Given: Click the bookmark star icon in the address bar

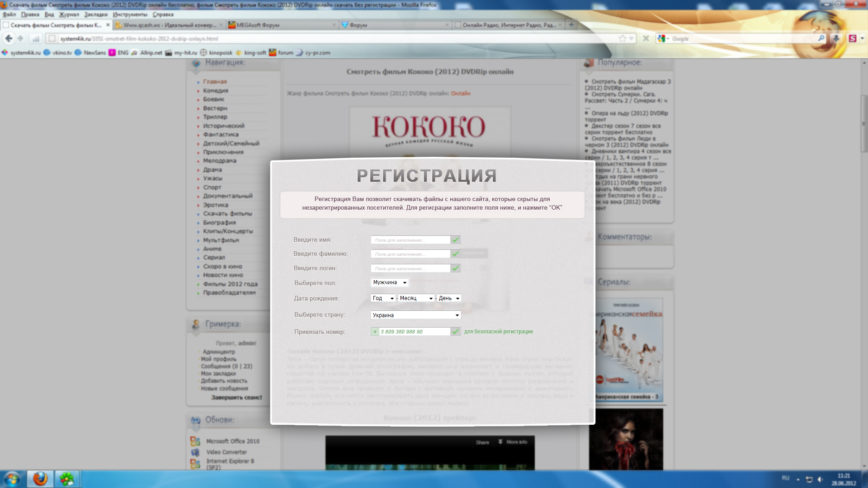Looking at the screenshot, I should point(623,38).
